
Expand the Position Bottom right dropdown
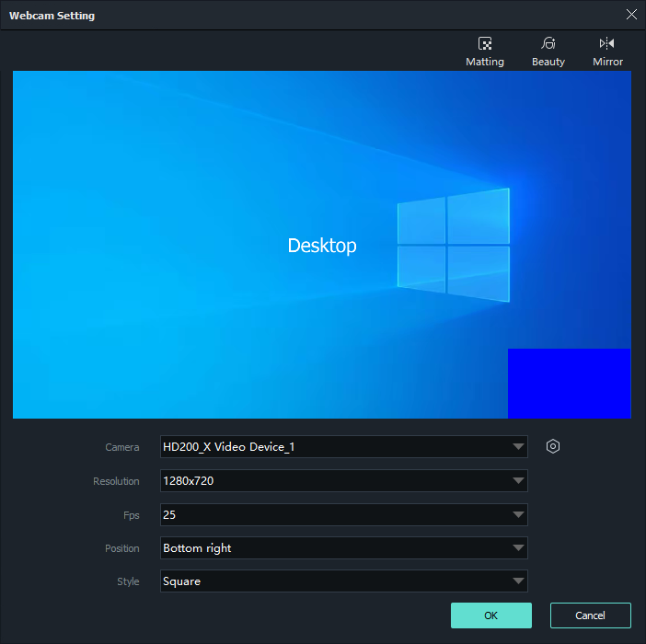(343, 548)
